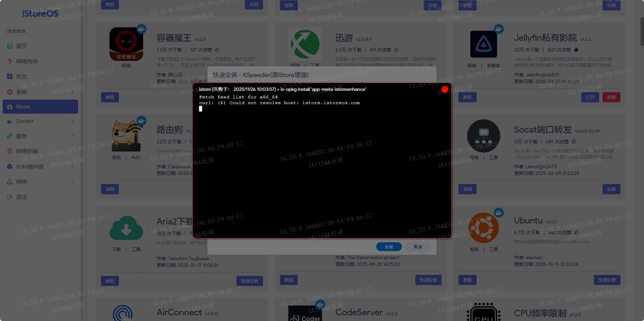Click 快速安装 on the Transmission project card
This screenshot has width=644, height=321.
428,280
